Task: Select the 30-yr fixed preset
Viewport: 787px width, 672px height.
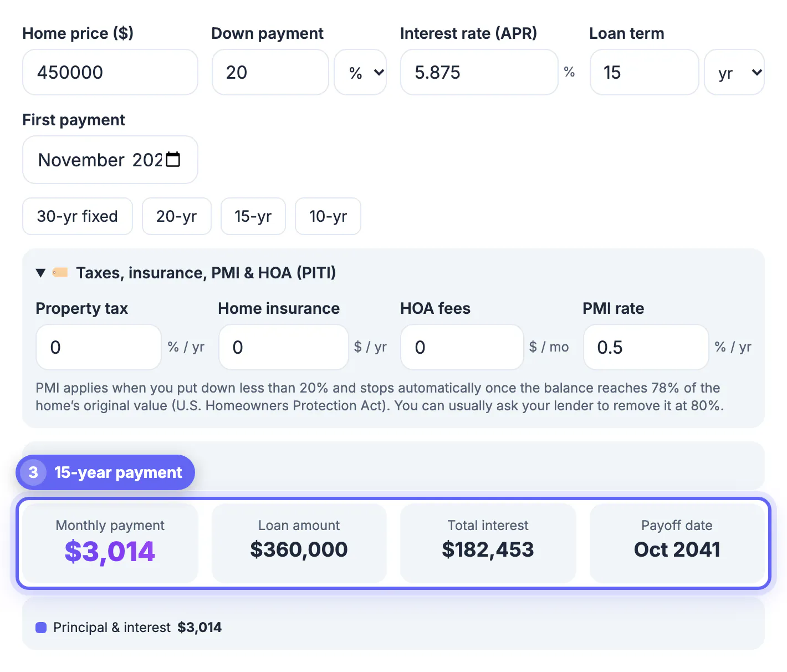Action: point(78,216)
